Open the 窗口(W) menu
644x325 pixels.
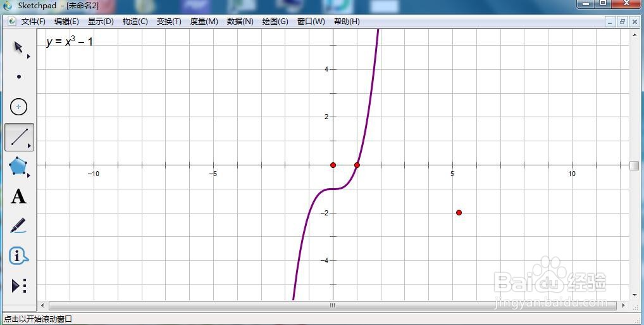point(311,22)
